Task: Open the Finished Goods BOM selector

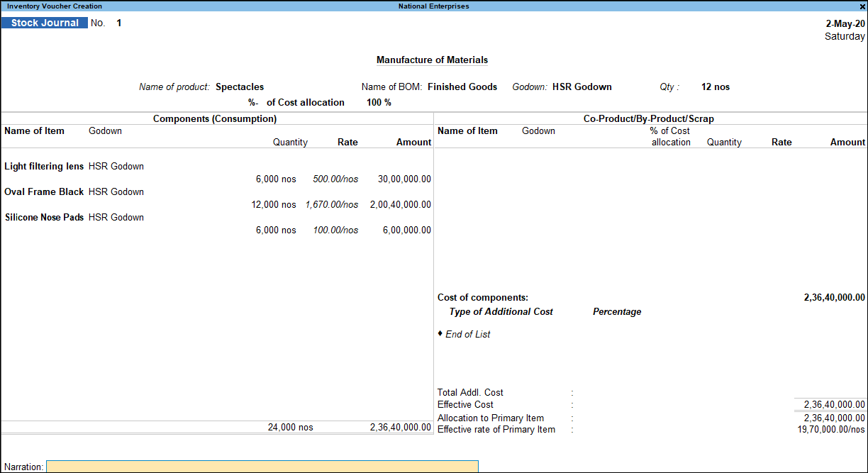Action: [x=462, y=87]
